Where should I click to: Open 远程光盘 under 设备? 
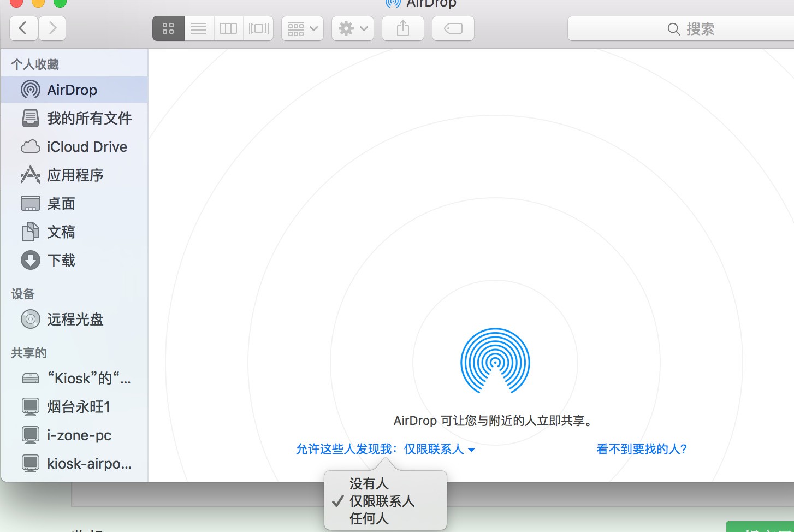coord(76,320)
